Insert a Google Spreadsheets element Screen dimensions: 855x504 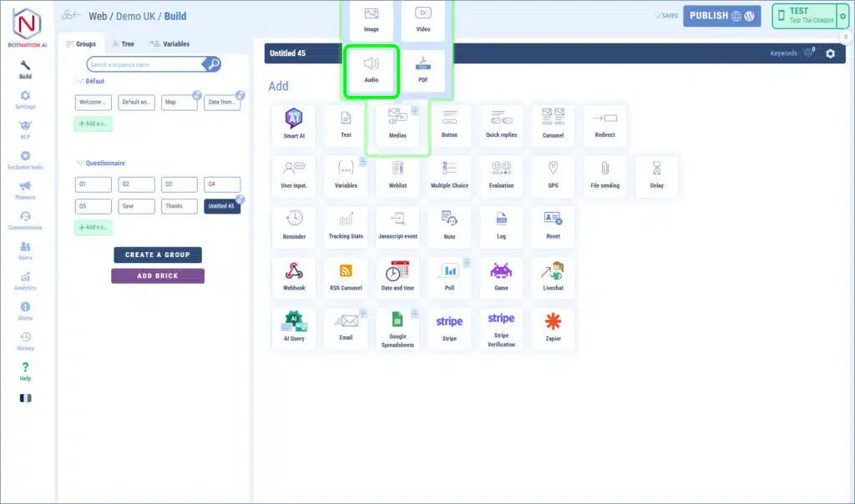397,329
